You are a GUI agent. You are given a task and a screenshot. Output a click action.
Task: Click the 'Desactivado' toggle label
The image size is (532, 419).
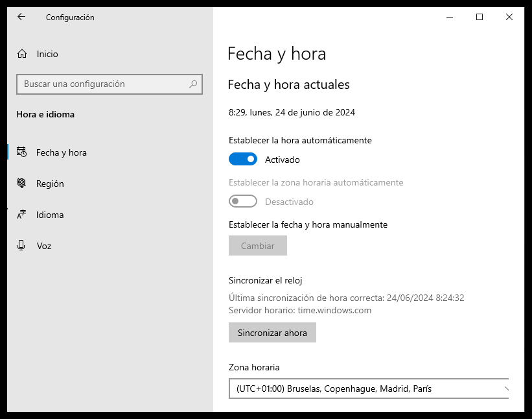[x=289, y=202]
